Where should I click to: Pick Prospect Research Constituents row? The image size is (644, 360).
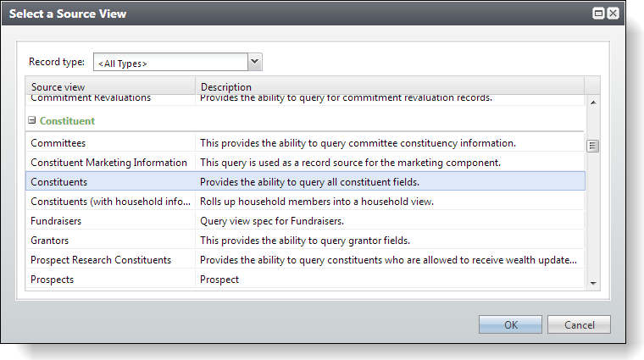coord(305,260)
